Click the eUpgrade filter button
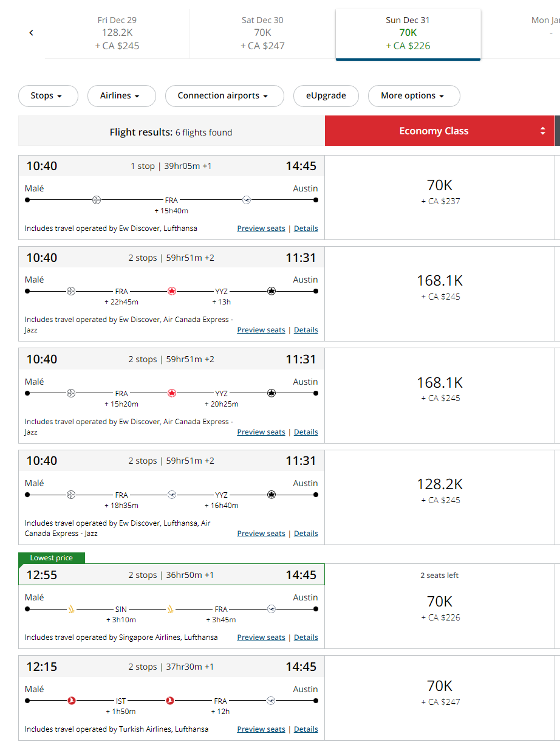The height and width of the screenshot is (742, 560). click(x=326, y=96)
